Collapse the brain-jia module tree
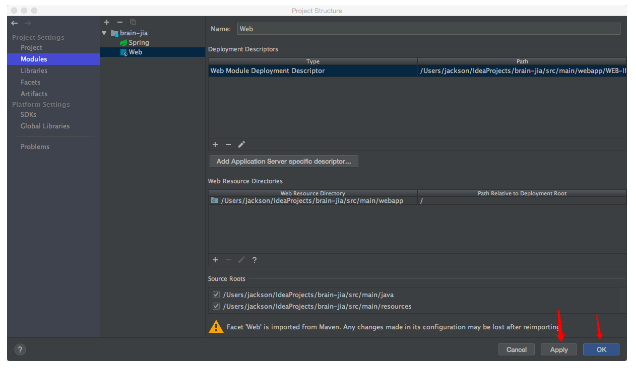The height and width of the screenshot is (370, 636). (104, 33)
